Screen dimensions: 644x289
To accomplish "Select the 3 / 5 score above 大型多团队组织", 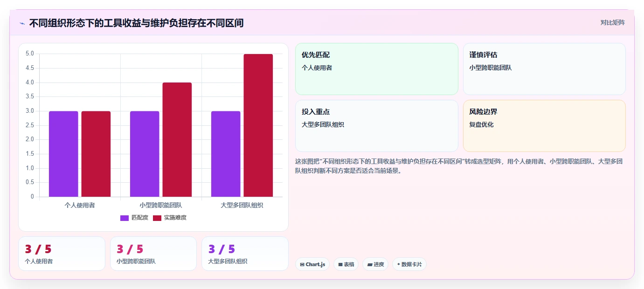I will (222, 249).
